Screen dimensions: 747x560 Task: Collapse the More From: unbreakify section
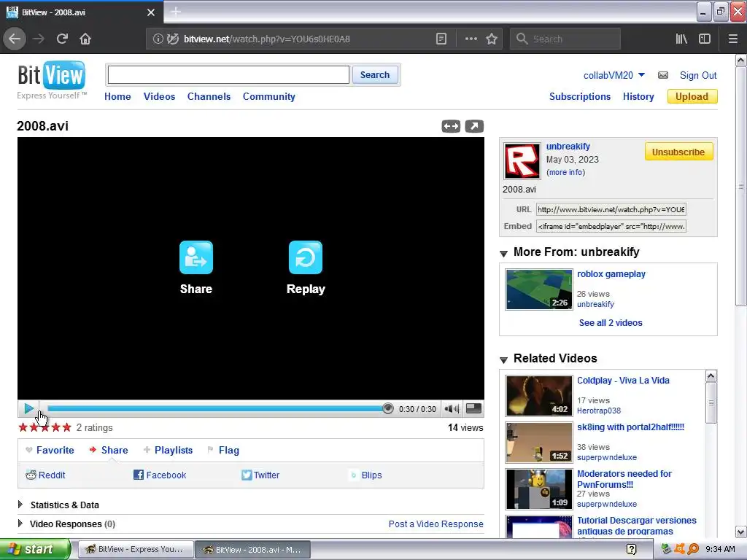[503, 253]
